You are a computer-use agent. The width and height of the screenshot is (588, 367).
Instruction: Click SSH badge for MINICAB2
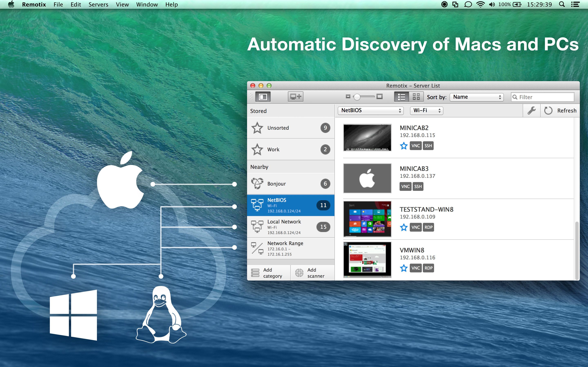pos(428,146)
